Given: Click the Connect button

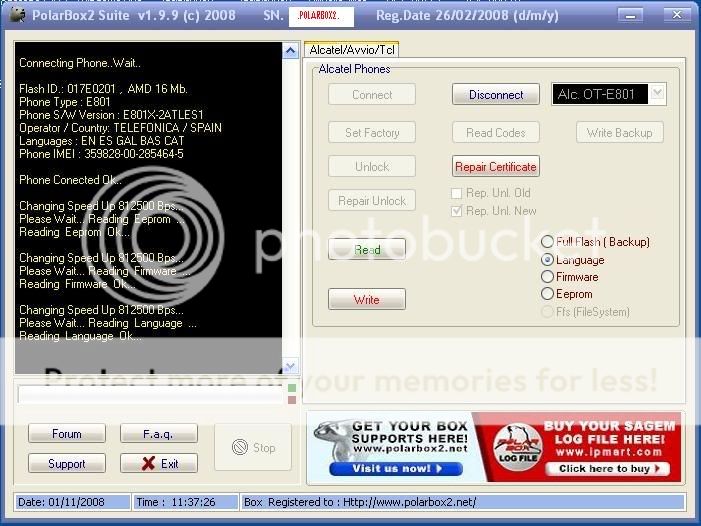Looking at the screenshot, I should pos(372,95).
